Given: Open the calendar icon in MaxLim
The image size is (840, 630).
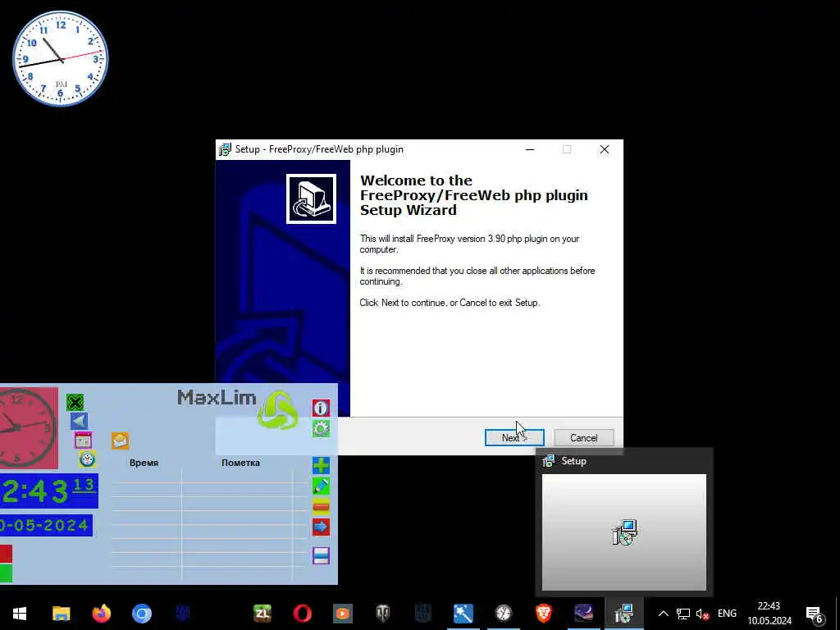Looking at the screenshot, I should (83, 441).
